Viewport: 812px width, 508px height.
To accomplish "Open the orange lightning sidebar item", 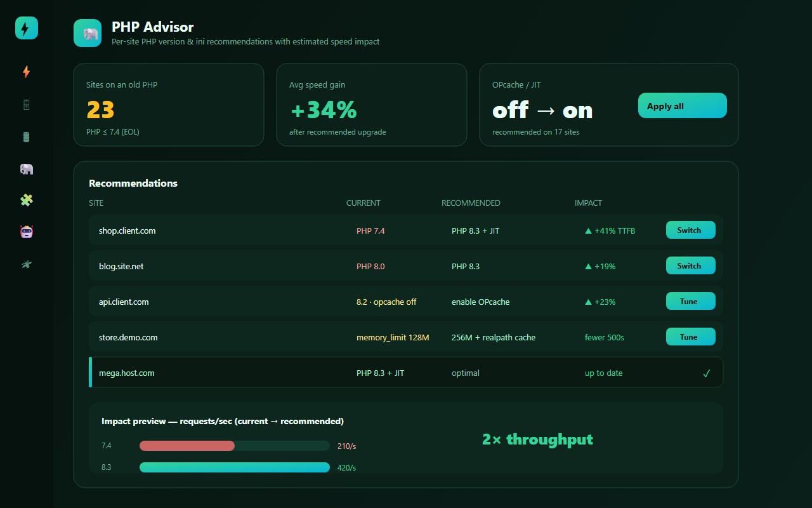I will coord(27,72).
